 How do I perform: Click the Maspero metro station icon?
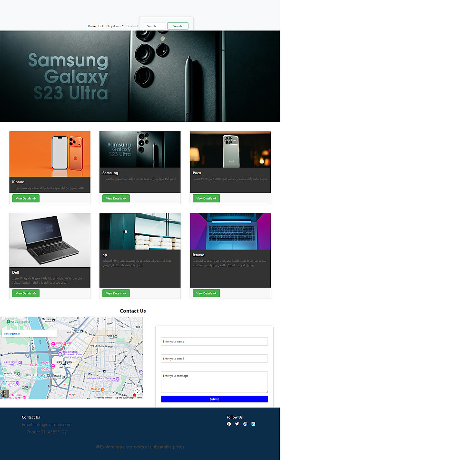pos(53,320)
